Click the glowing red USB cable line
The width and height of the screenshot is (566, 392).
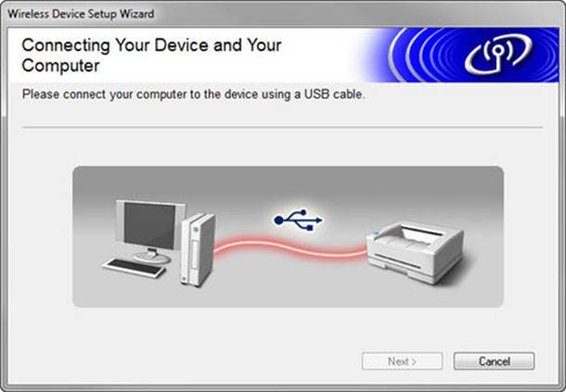290,247
